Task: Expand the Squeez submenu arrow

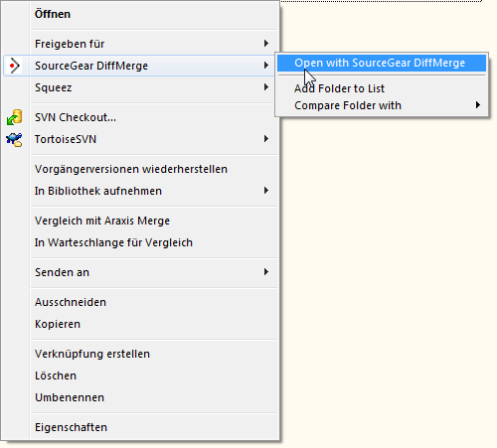Action: (x=266, y=87)
